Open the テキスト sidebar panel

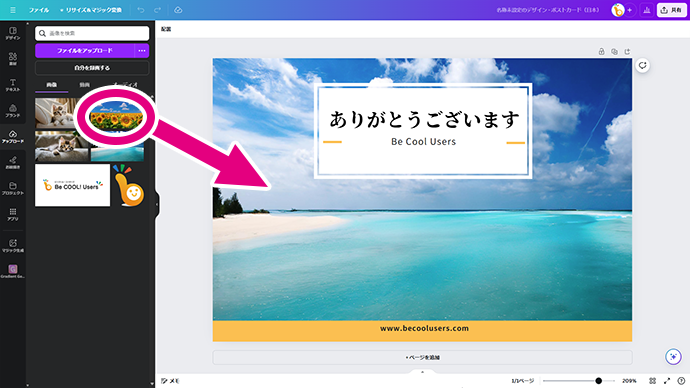[13, 85]
